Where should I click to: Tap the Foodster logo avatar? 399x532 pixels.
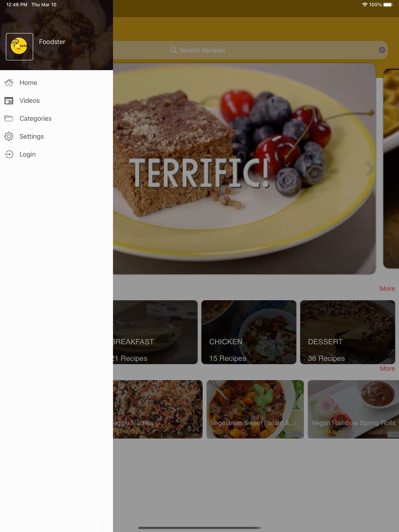(20, 47)
